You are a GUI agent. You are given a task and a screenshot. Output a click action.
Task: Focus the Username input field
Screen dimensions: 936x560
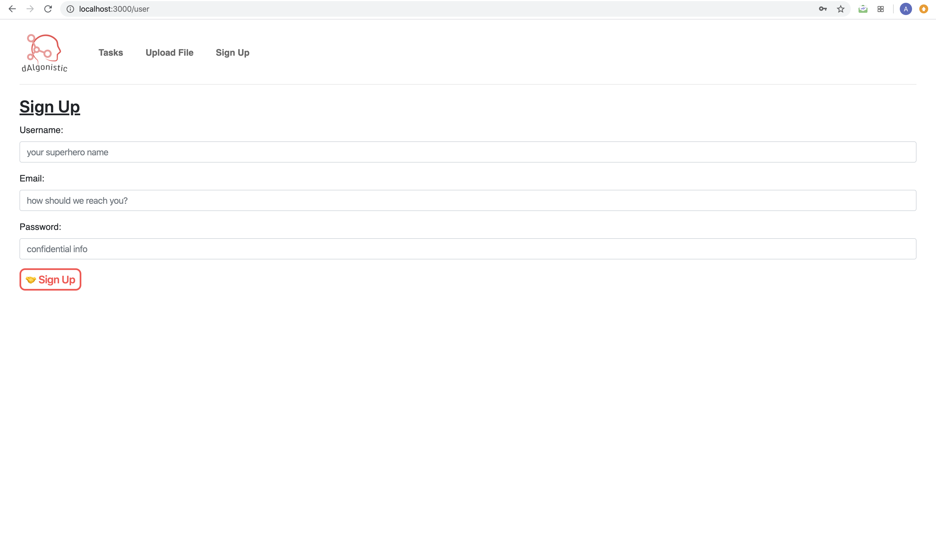[467, 152]
